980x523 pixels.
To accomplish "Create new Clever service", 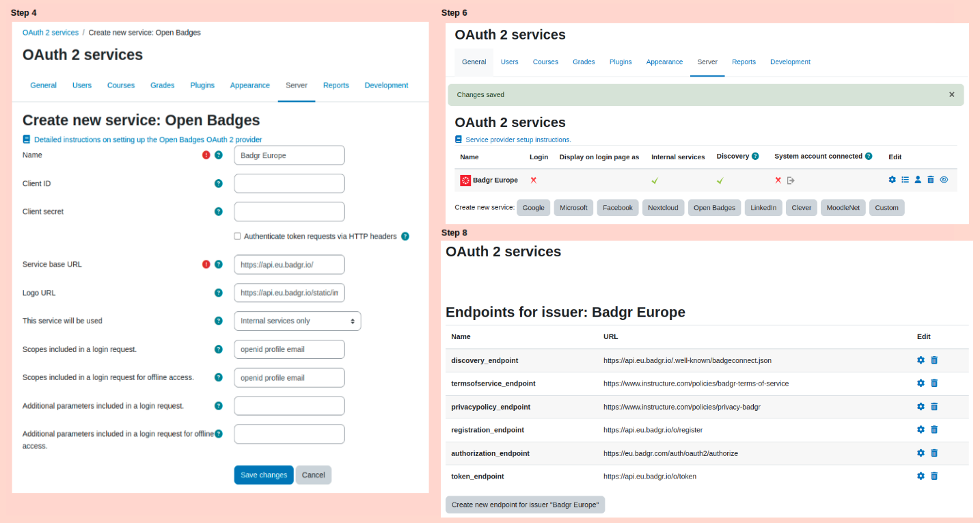I will click(802, 208).
